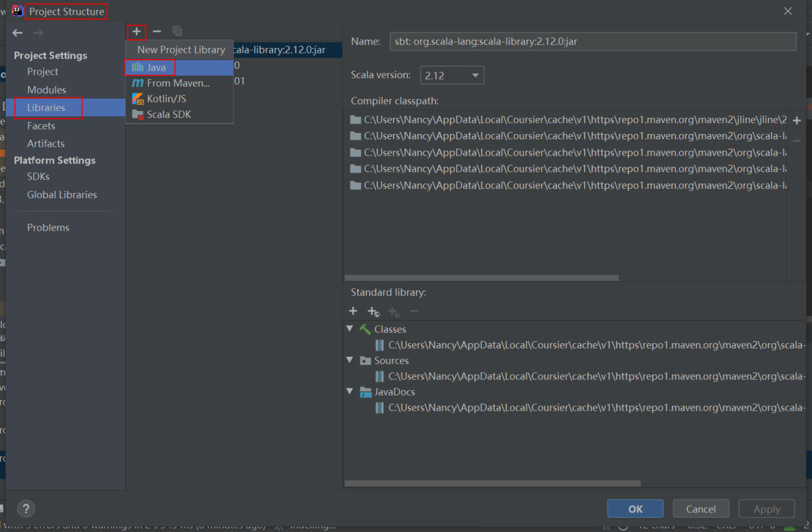The image size is (812, 532).
Task: Click the compiler classpath horizontal scrollbar
Action: tap(482, 278)
